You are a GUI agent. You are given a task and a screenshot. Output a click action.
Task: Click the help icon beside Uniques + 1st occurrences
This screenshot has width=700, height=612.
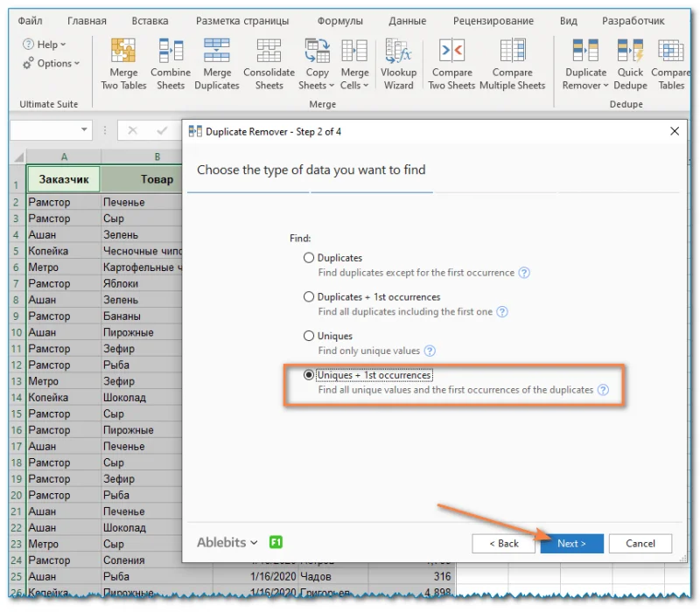pyautogui.click(x=603, y=391)
